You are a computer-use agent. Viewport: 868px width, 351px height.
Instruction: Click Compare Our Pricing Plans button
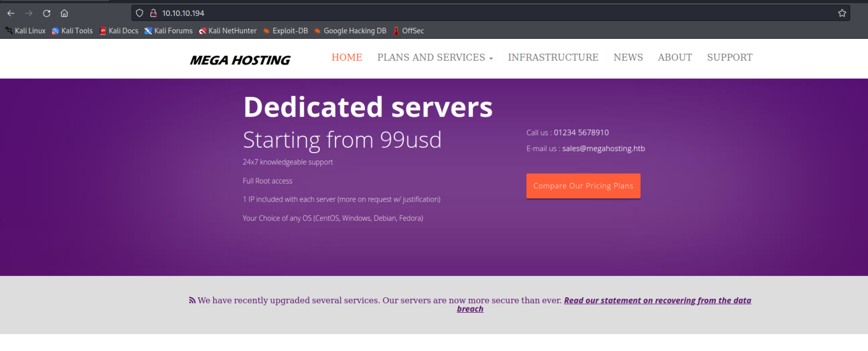pos(583,186)
